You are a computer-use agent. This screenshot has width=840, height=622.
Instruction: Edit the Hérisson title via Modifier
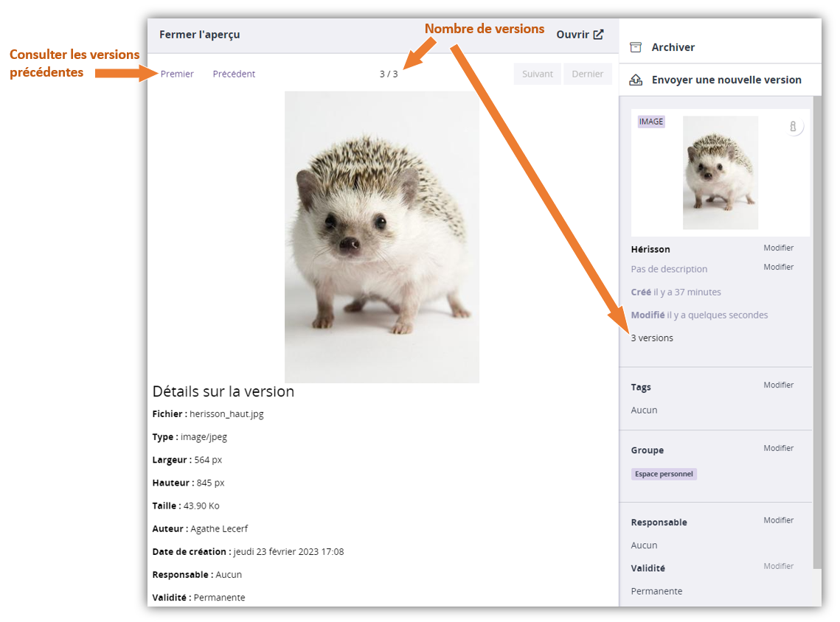[778, 248]
